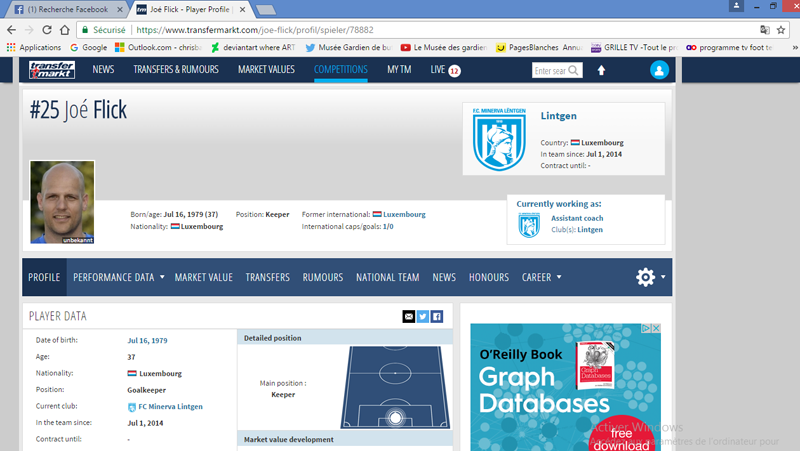This screenshot has height=451, width=800.
Task: Close the Joé Flick Player Profile tab
Action: point(242,9)
